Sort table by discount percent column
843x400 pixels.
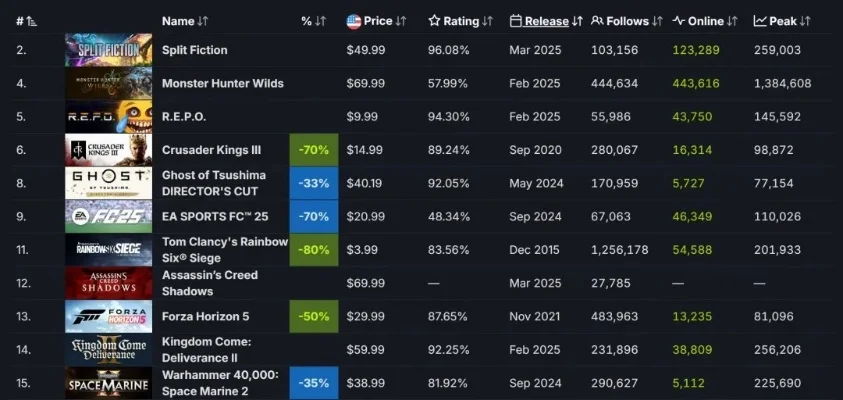312,21
